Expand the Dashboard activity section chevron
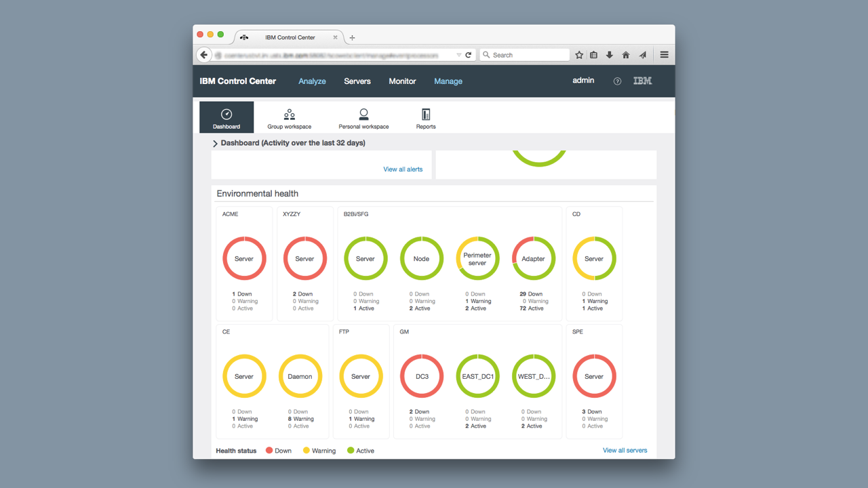868x488 pixels. pos(215,143)
